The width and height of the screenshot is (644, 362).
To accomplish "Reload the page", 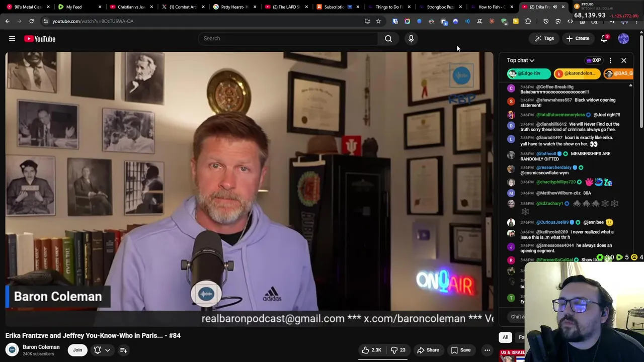I will (x=31, y=21).
